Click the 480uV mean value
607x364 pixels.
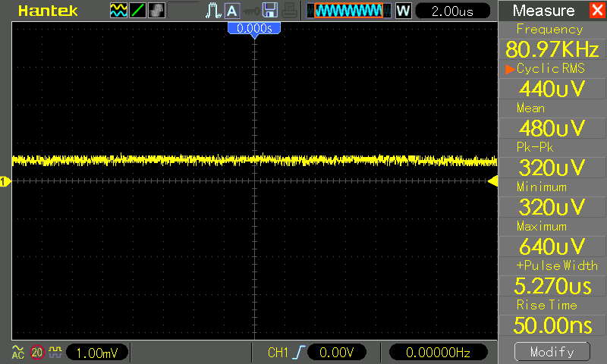tap(552, 128)
